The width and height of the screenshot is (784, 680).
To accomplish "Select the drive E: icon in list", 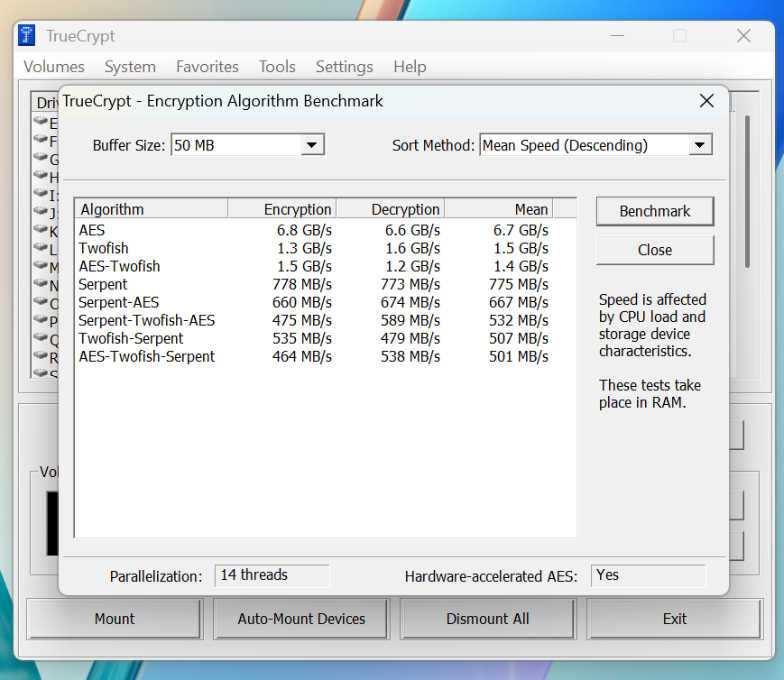I will 42,122.
